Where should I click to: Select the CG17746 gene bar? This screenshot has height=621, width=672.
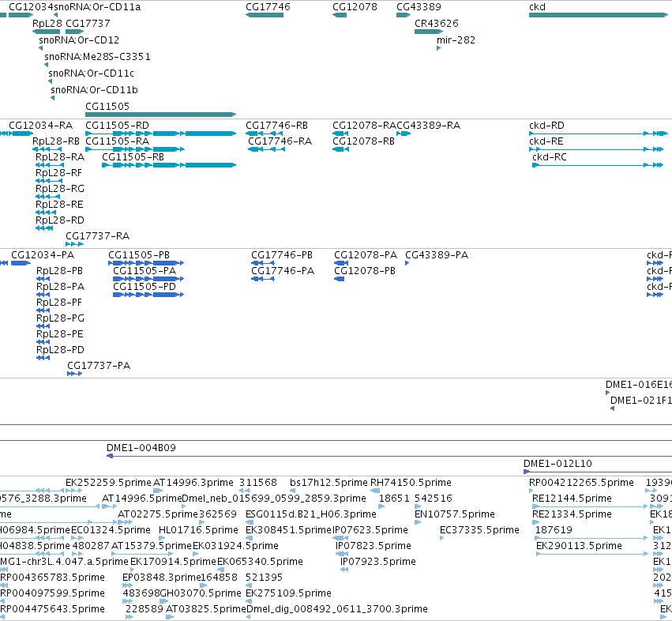(265, 15)
